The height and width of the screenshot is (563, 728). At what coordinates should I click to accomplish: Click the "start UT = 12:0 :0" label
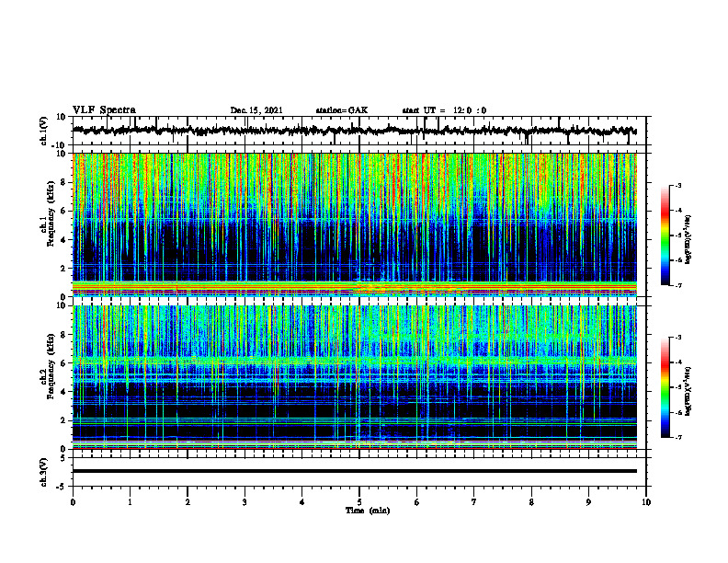tap(444, 110)
